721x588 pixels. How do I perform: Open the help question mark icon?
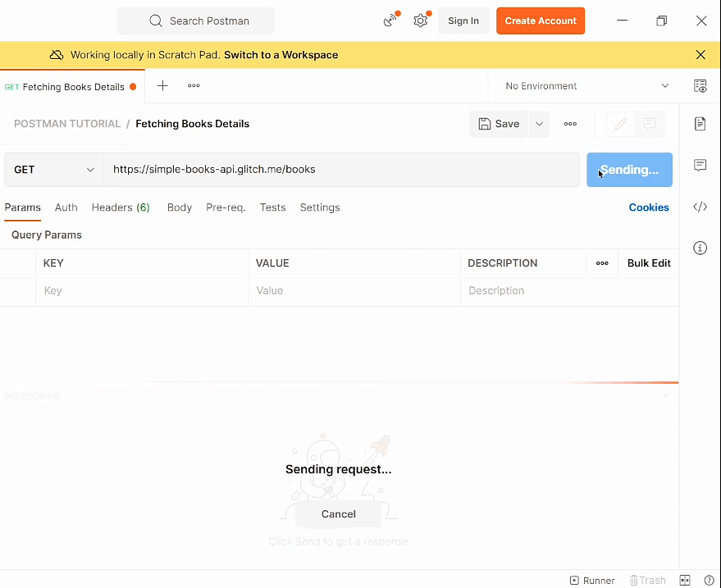tap(709, 581)
